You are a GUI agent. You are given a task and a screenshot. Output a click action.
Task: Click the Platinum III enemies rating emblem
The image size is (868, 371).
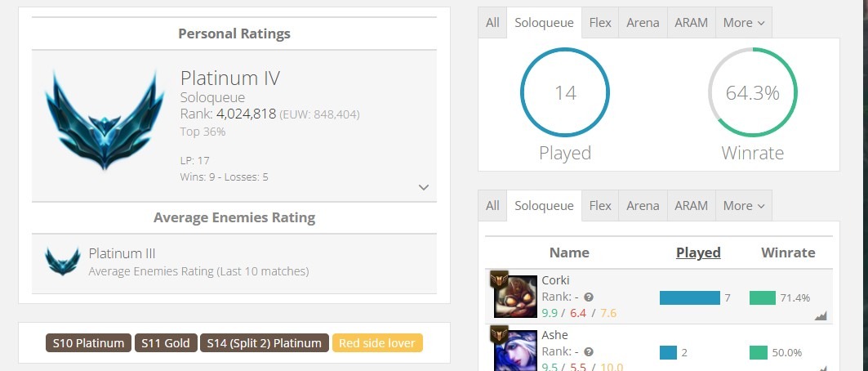63,261
